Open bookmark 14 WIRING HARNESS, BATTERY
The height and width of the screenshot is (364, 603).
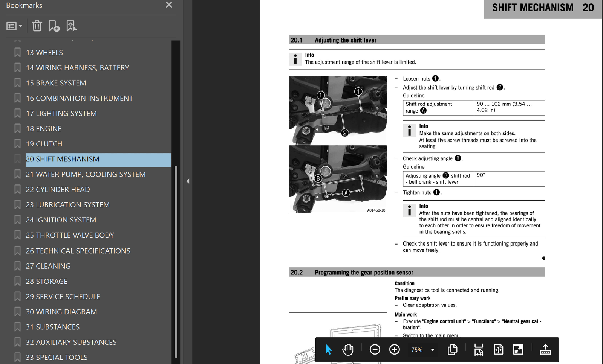pos(77,68)
